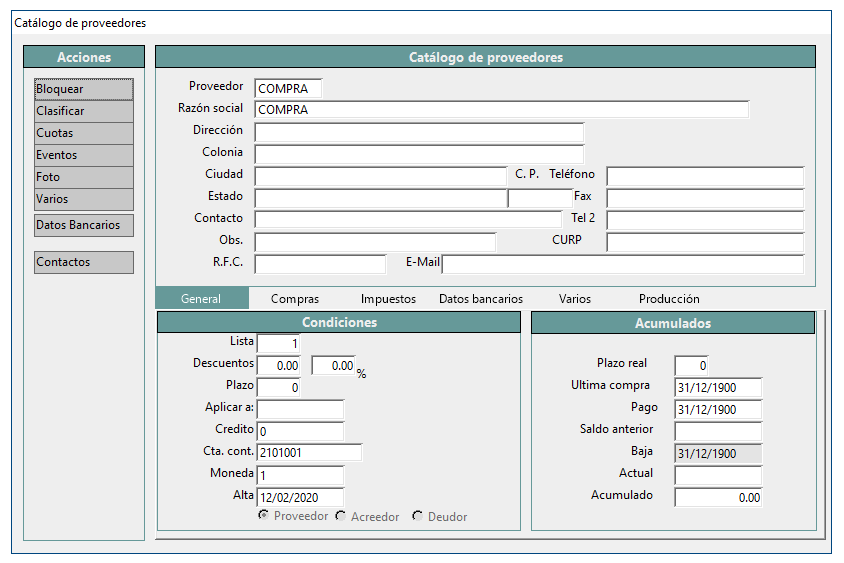
Task: Click the Cta. cont. field showing 2101001
Action: [x=310, y=453]
